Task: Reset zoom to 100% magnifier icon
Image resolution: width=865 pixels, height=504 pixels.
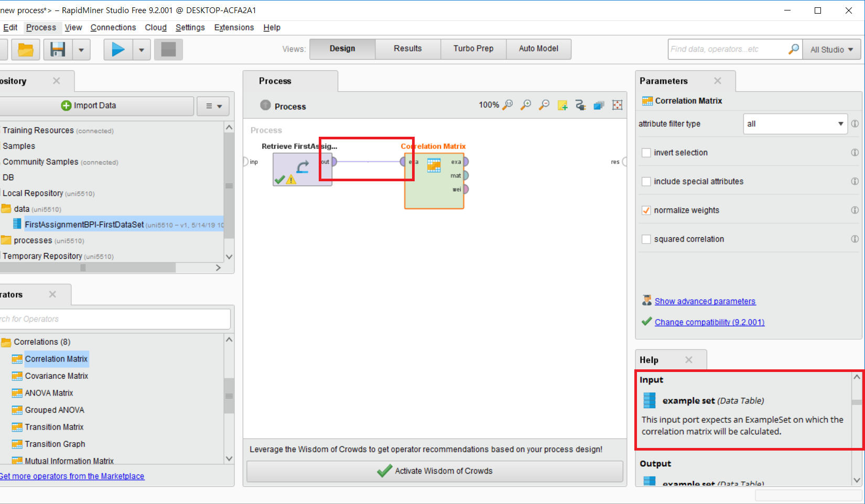Action: point(507,105)
